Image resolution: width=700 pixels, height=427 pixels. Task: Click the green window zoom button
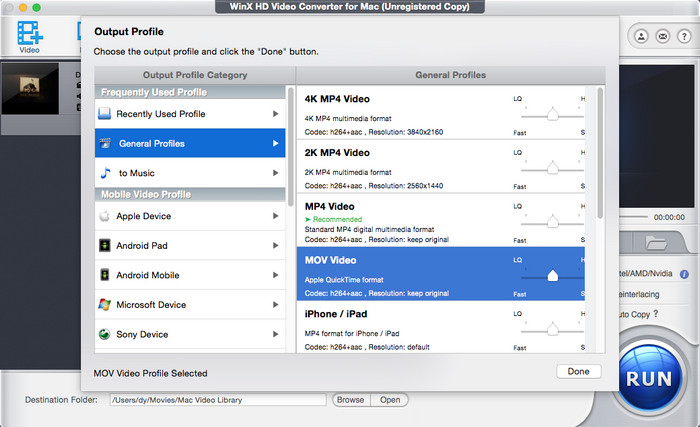[37, 7]
